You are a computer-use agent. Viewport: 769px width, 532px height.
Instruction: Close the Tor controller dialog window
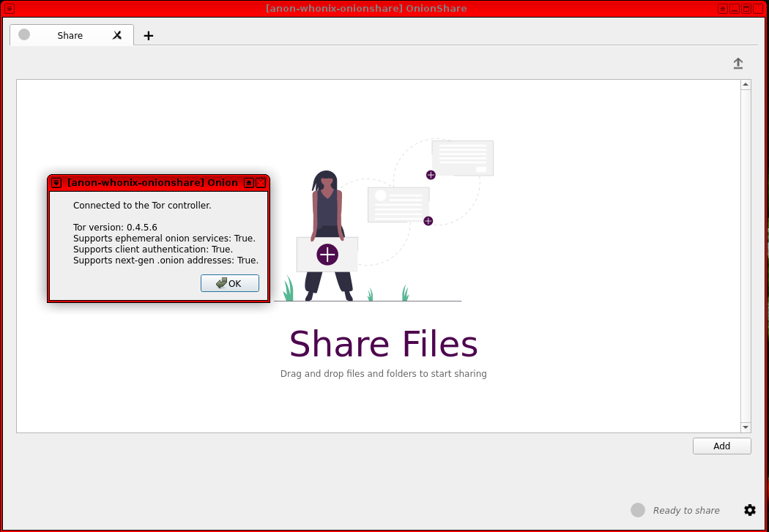click(x=261, y=182)
